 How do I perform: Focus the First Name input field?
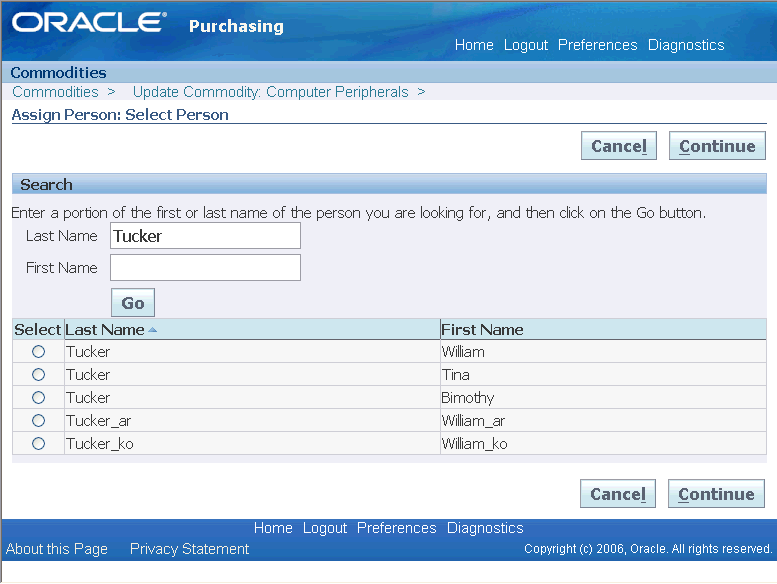point(205,267)
